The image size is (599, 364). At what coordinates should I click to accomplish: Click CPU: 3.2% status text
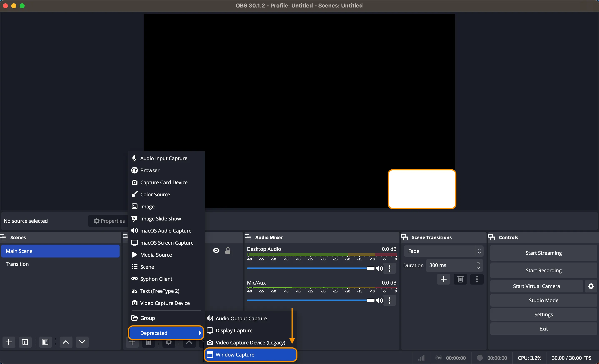click(x=529, y=358)
